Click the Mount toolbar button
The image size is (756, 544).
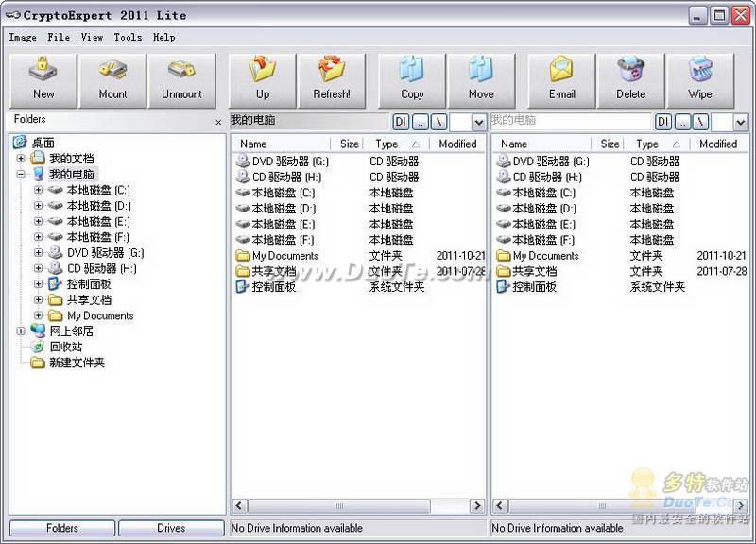112,80
